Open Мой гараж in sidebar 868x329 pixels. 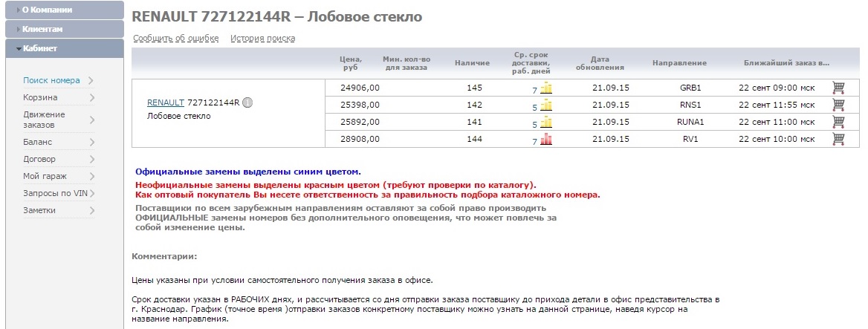pos(45,177)
